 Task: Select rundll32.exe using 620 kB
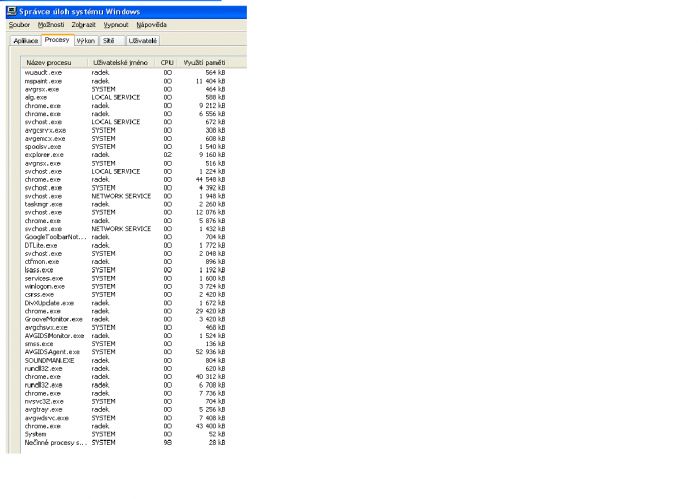click(x=125, y=369)
